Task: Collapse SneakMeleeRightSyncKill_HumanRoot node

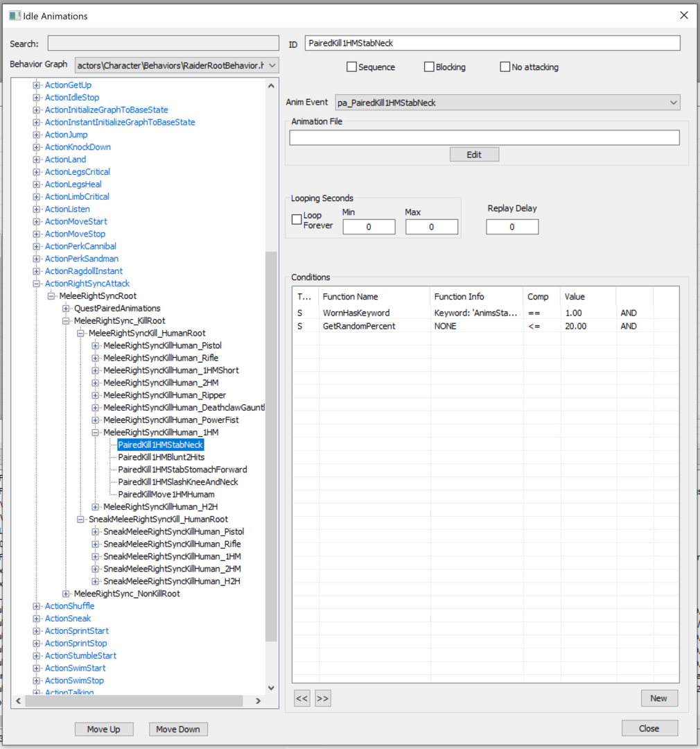Action: pyautogui.click(x=80, y=519)
